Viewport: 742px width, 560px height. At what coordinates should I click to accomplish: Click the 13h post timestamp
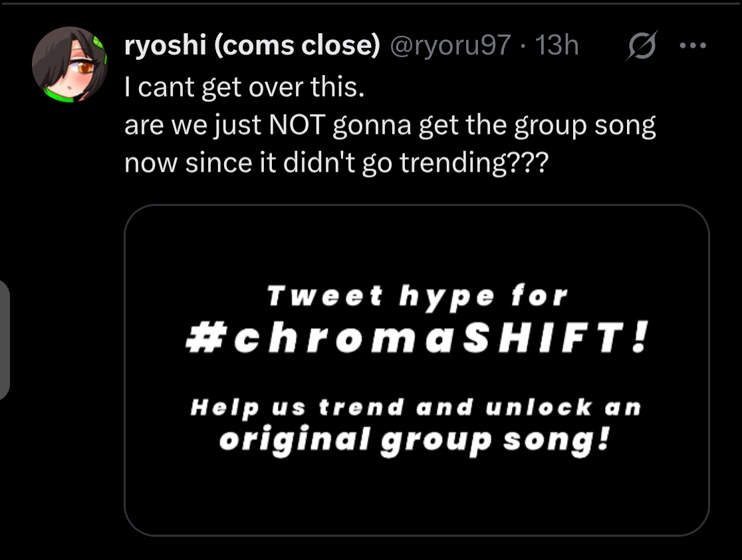pyautogui.click(x=557, y=45)
